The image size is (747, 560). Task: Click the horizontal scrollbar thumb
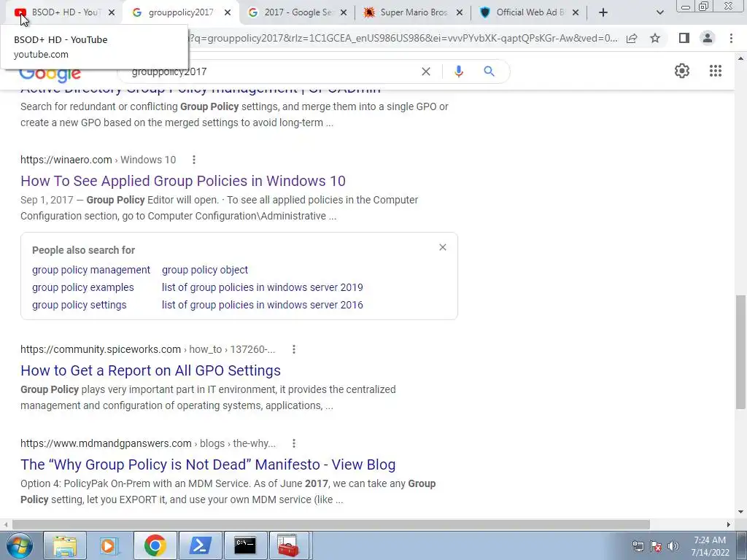(x=331, y=524)
